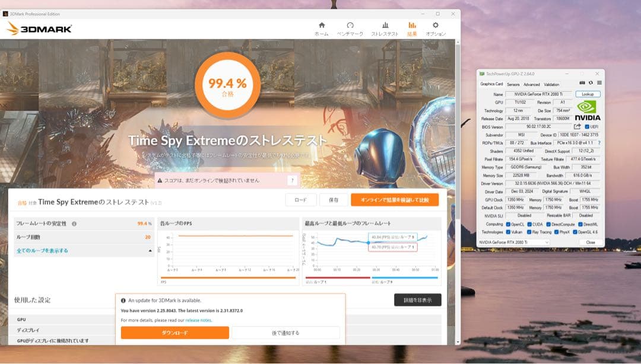
Task: Click the info icon next to フレームレートの安定性
Action: (74, 223)
